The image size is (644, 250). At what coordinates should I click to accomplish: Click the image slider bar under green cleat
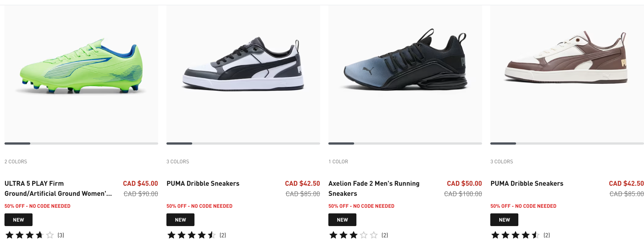tap(81, 143)
